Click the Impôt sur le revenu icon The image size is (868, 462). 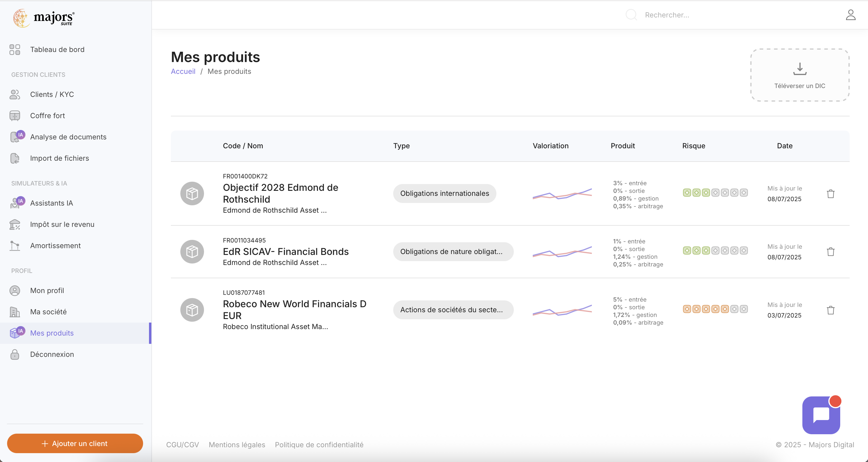pyautogui.click(x=15, y=224)
